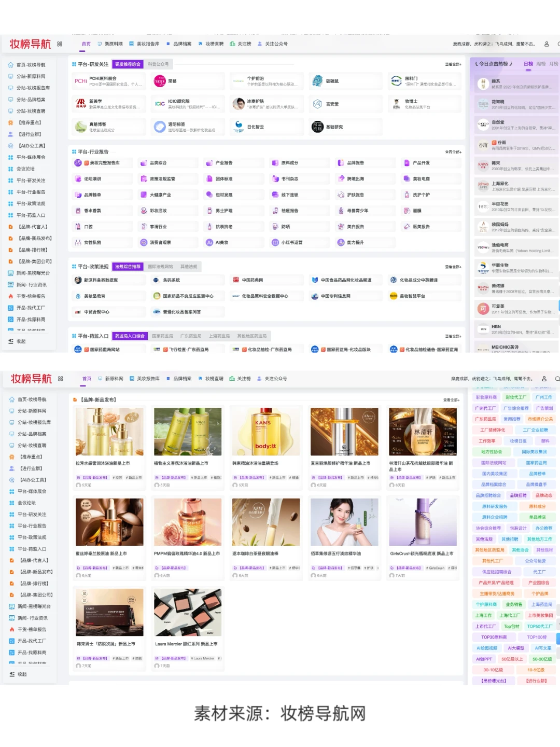Click the 原料门 site logo
560x747 pixels.
click(396, 81)
